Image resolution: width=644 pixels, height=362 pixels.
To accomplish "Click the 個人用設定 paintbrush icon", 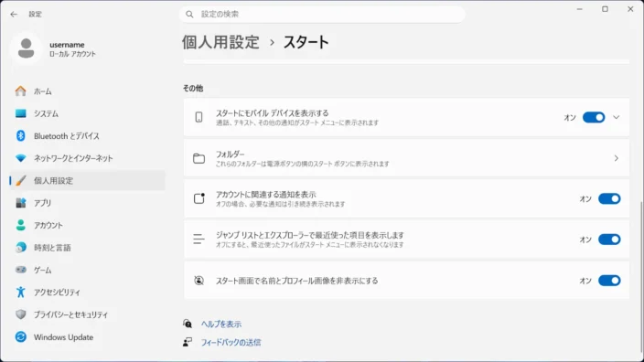I will pos(20,181).
